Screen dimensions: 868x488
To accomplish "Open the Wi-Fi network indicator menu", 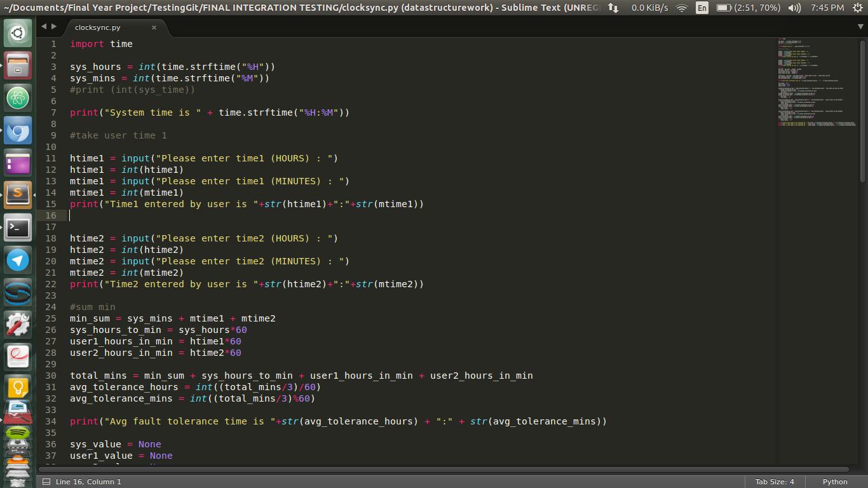I will click(x=682, y=8).
